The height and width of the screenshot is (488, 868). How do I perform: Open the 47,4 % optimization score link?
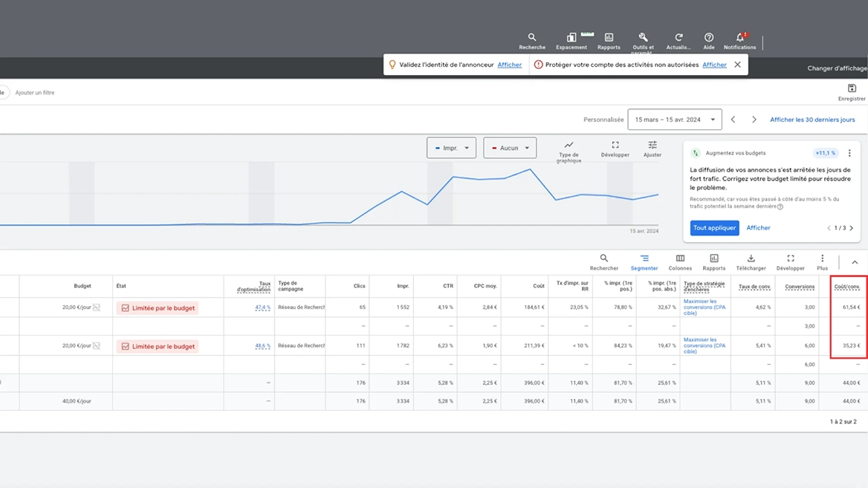[262, 307]
